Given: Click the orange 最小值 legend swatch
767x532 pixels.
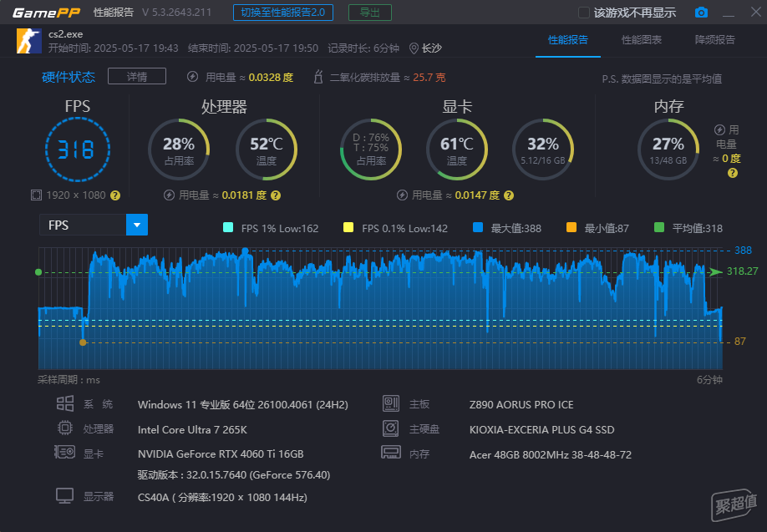Looking at the screenshot, I should 571,227.
